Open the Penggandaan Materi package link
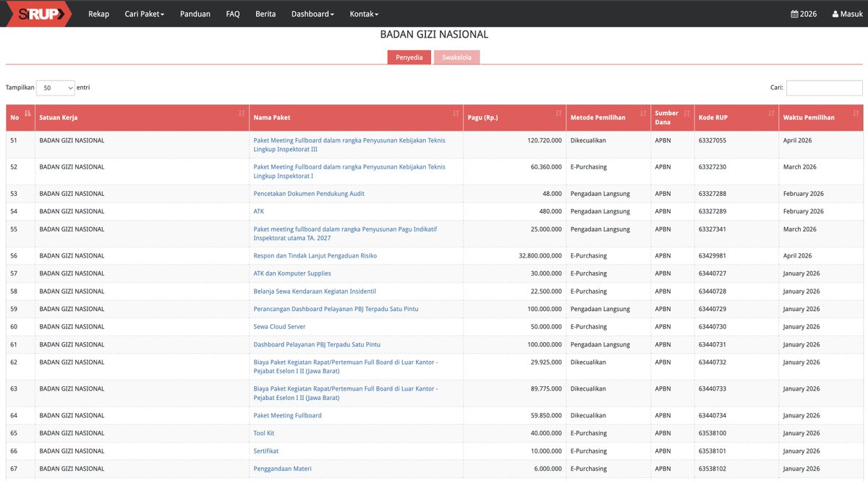This screenshot has width=868, height=481. click(x=282, y=469)
